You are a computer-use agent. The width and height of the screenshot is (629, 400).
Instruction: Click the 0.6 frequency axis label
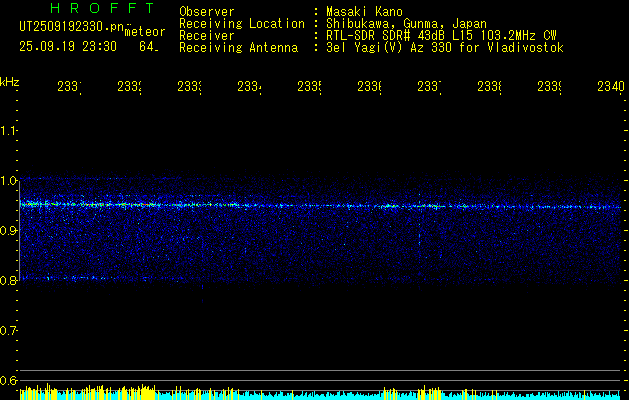[x=9, y=380]
